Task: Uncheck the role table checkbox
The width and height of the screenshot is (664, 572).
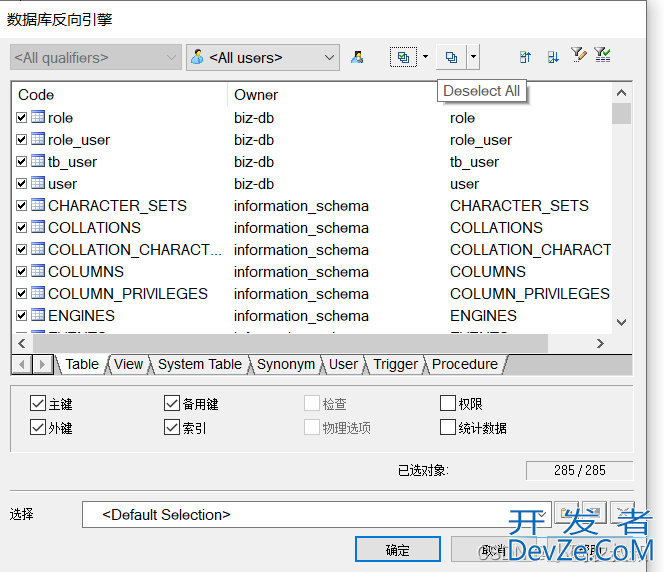Action: click(22, 117)
